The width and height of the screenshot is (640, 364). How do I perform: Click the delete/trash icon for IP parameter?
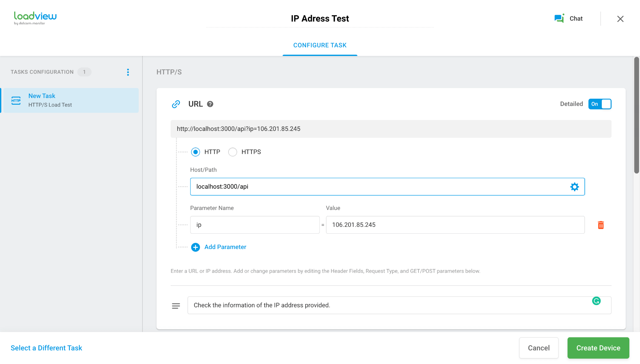click(x=601, y=225)
